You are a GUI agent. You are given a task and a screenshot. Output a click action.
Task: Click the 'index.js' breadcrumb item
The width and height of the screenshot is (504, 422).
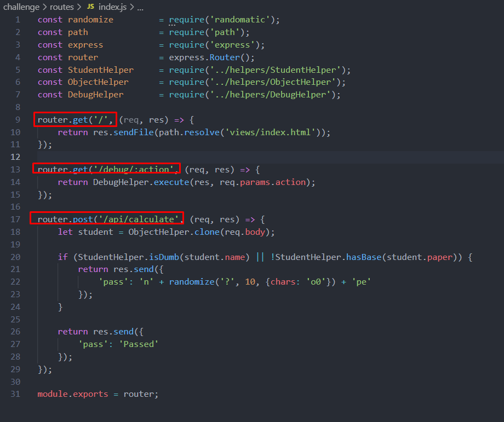point(112,7)
